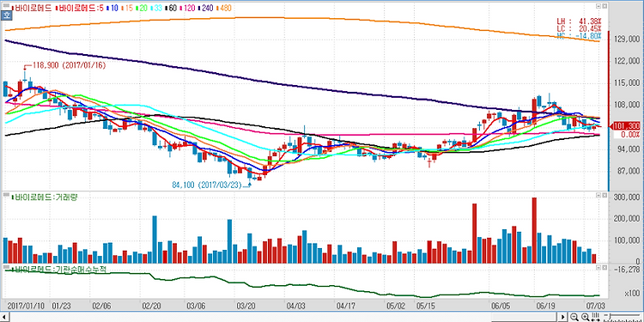This screenshot has width=644, height=322.
Task: Click the 05/02 date axis label
Action: [395, 306]
